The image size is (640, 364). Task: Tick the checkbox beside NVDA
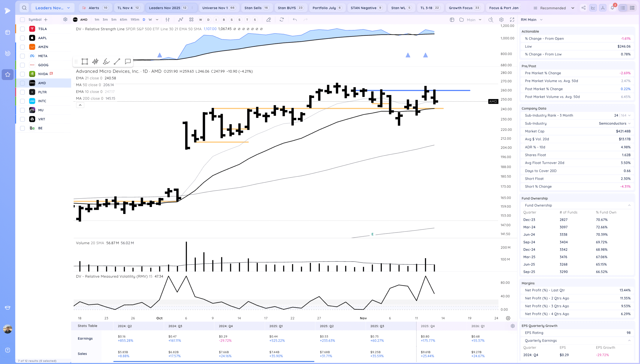22,74
